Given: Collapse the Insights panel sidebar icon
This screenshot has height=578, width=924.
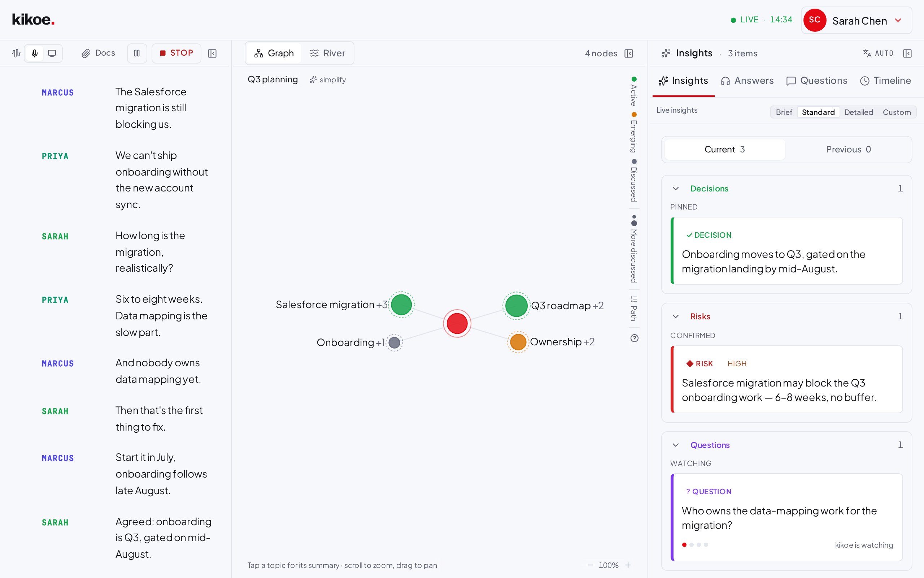Looking at the screenshot, I should tap(908, 53).
